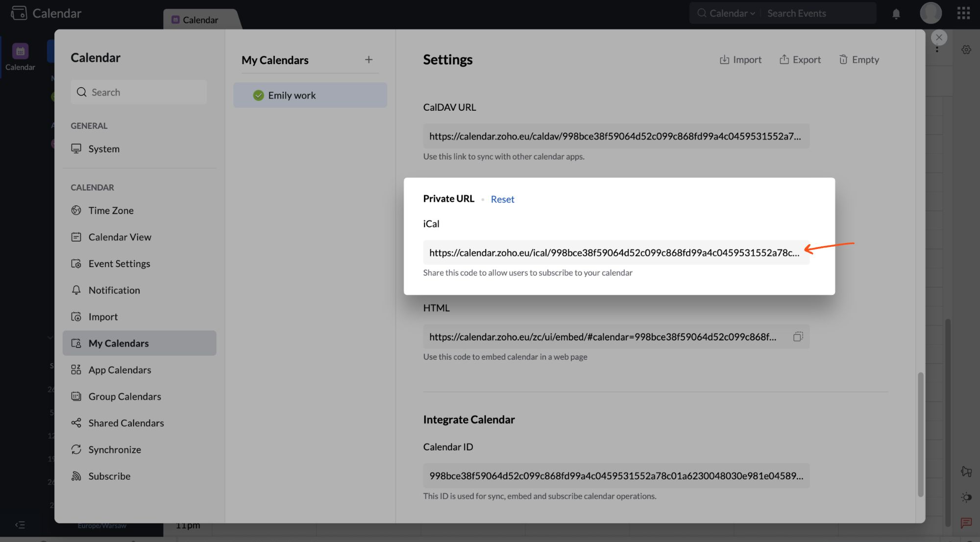
Task: Toggle the Emily work calendar checkmark
Action: 258,96
